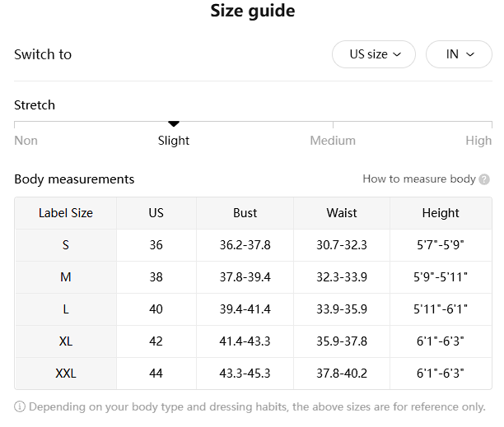Click the US column header
The height and width of the screenshot is (427, 504).
(156, 213)
